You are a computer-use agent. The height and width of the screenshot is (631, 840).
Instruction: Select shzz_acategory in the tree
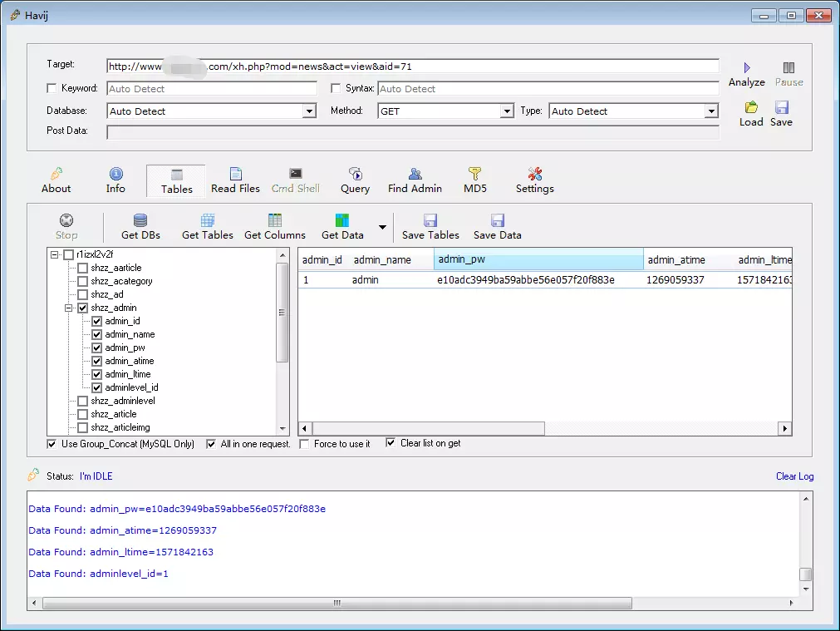(121, 281)
